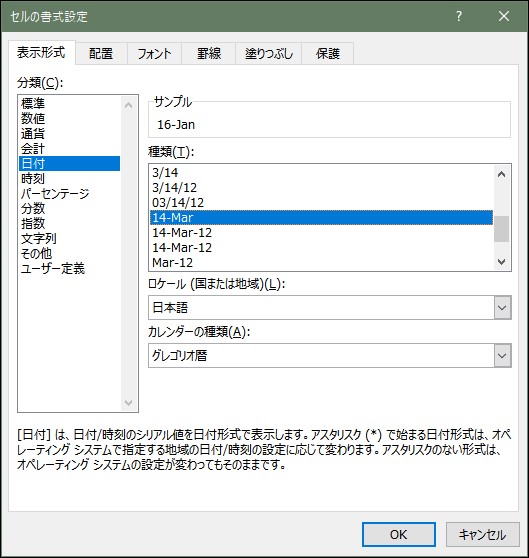The image size is (529, 558).
Task: Select the 3/14 date format
Action: point(322,173)
